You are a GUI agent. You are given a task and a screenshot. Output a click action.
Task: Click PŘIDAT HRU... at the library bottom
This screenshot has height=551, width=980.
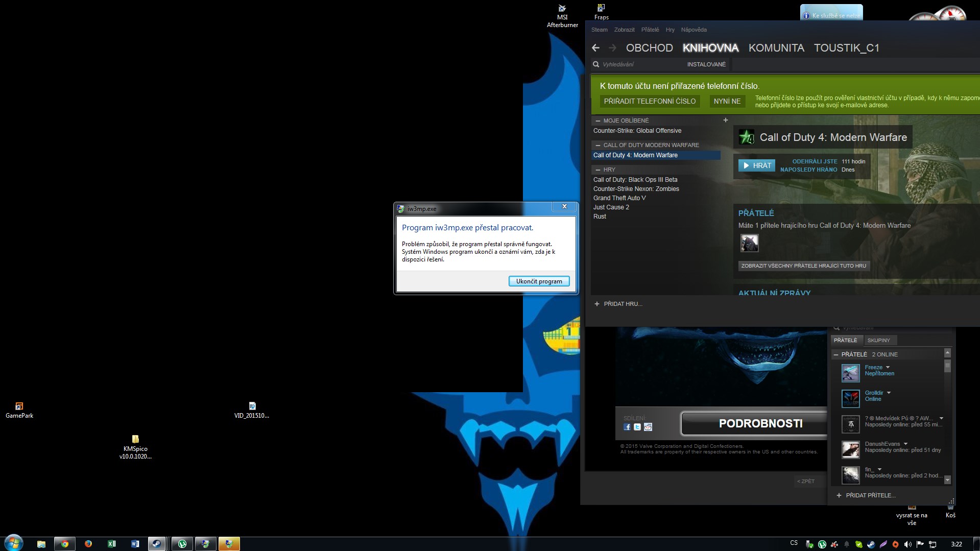[x=618, y=304]
